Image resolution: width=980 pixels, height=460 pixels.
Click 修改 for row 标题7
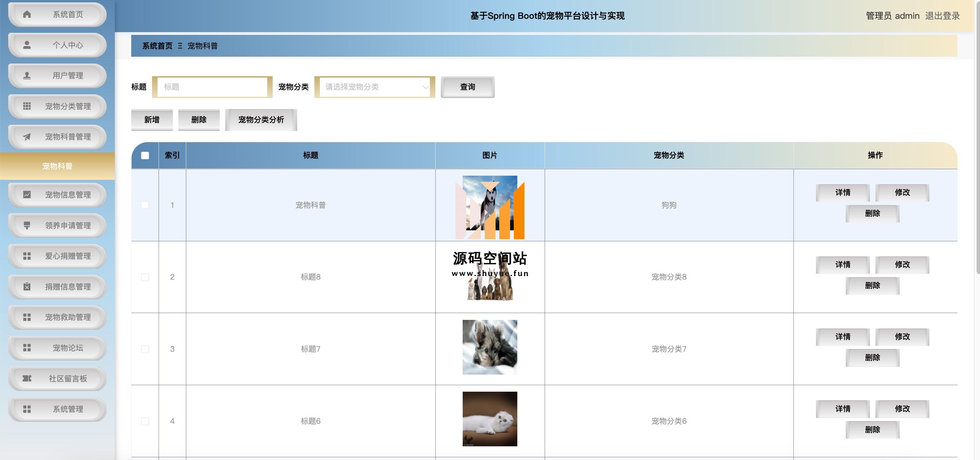(x=902, y=337)
